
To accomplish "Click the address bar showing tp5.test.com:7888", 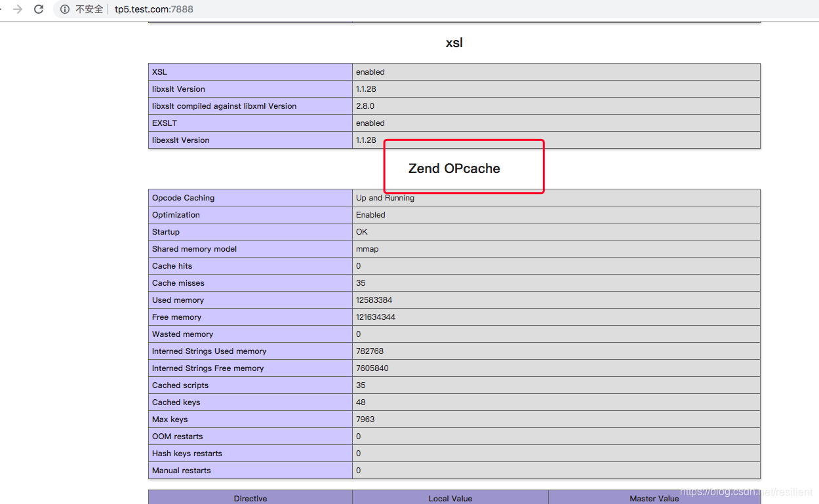I will pos(153,9).
